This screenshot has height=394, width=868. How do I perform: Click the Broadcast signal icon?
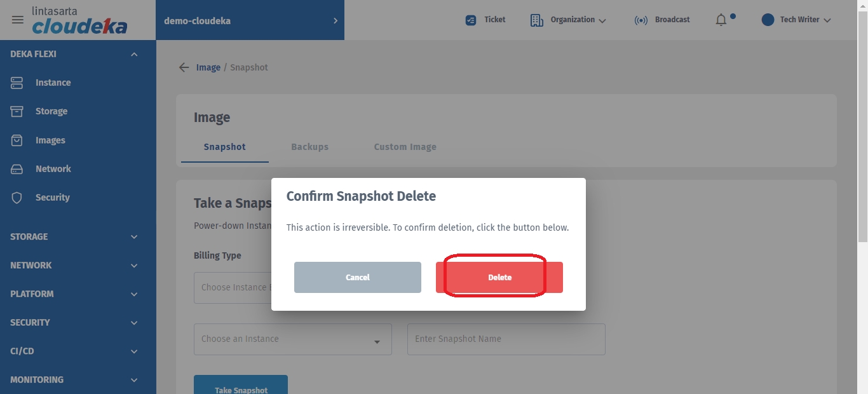(x=641, y=20)
